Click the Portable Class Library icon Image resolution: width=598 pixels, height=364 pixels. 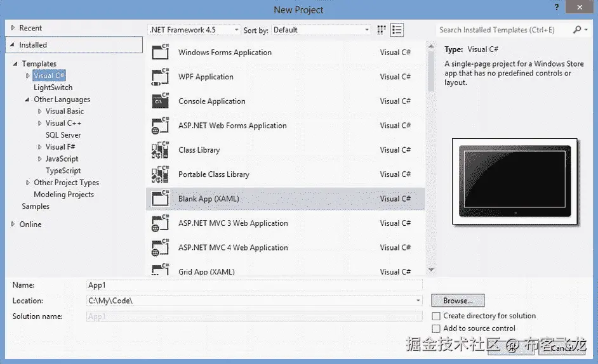[x=160, y=174]
